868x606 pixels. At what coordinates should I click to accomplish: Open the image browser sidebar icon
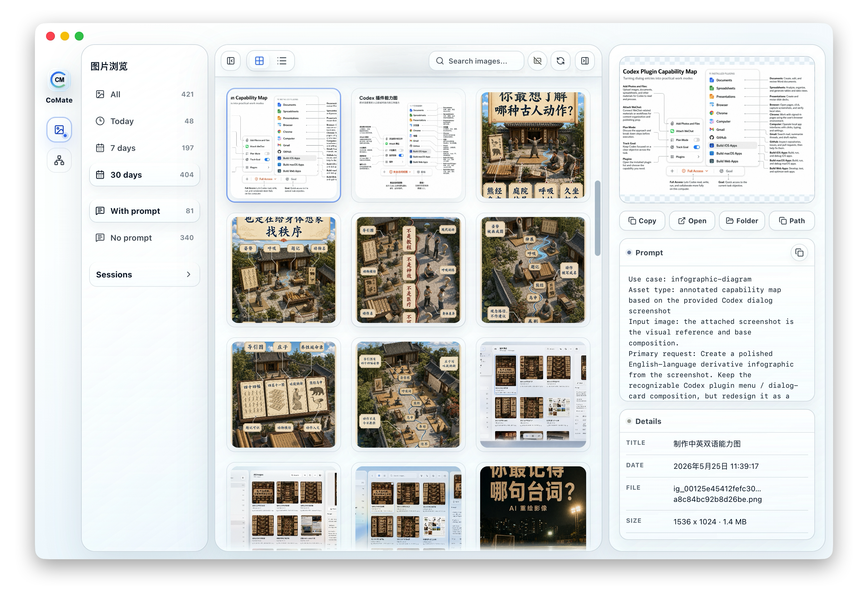(59, 130)
